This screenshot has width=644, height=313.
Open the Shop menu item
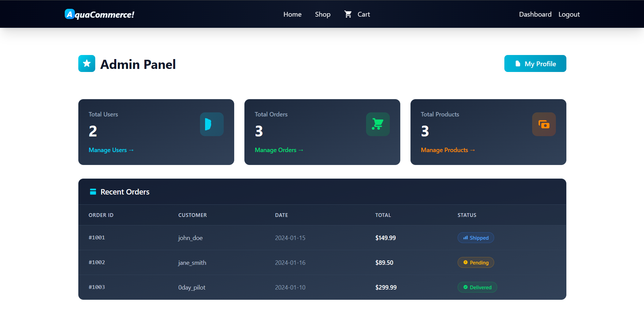click(323, 14)
